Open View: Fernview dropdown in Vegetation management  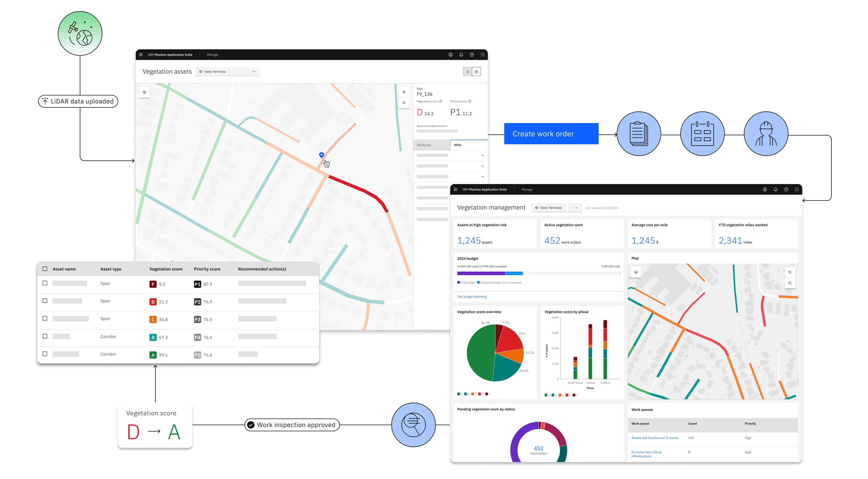(556, 208)
